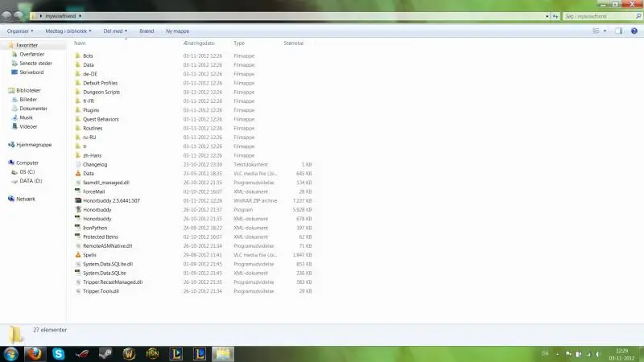Open Overførsler in favorites

(31, 54)
